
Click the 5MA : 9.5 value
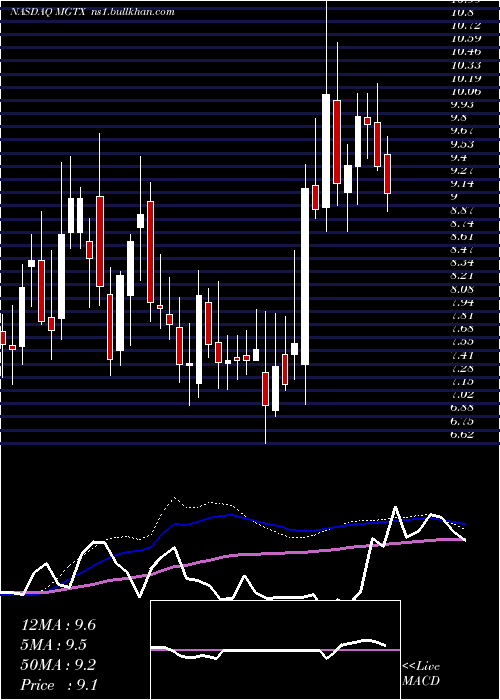click(x=54, y=645)
